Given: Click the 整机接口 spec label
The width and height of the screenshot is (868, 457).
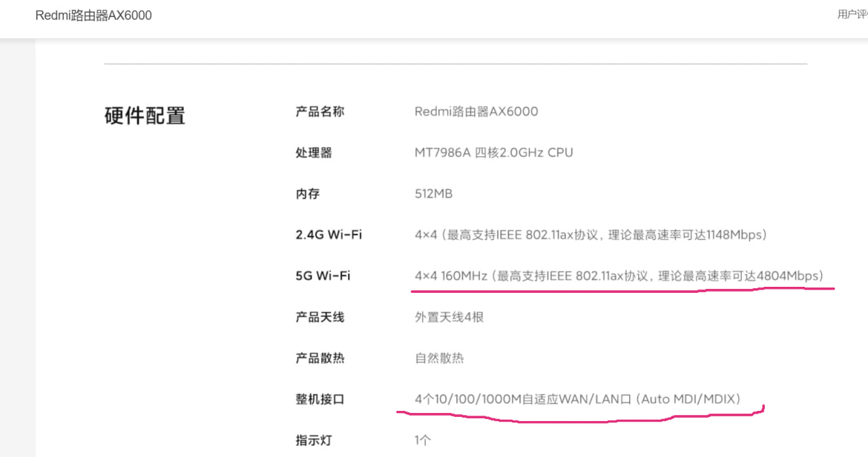Looking at the screenshot, I should click(x=319, y=399).
